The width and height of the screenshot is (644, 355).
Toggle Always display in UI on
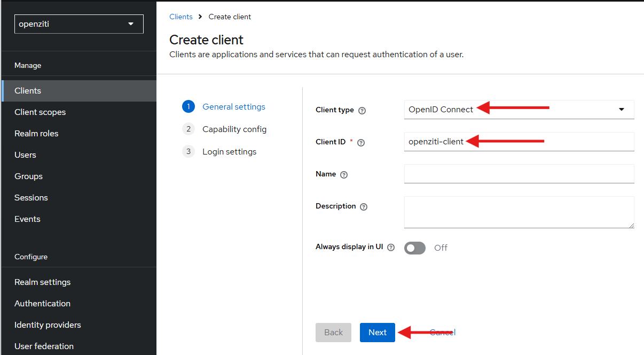[x=415, y=248]
